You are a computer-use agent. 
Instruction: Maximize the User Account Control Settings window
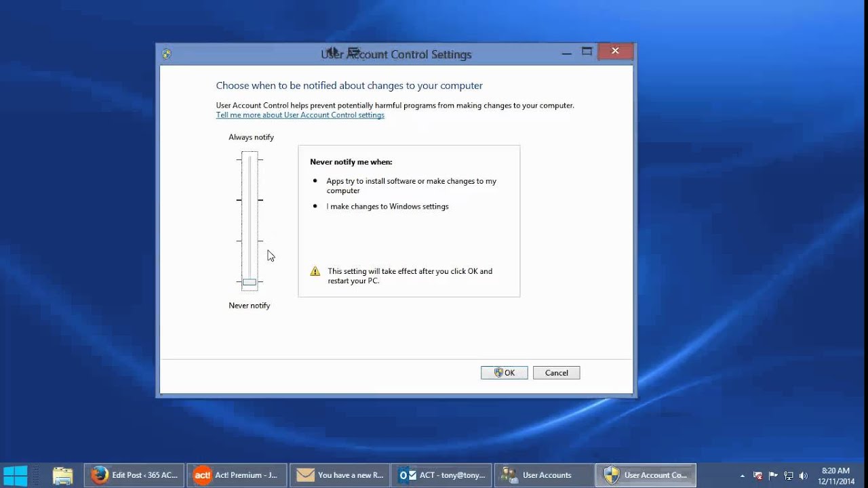point(587,52)
